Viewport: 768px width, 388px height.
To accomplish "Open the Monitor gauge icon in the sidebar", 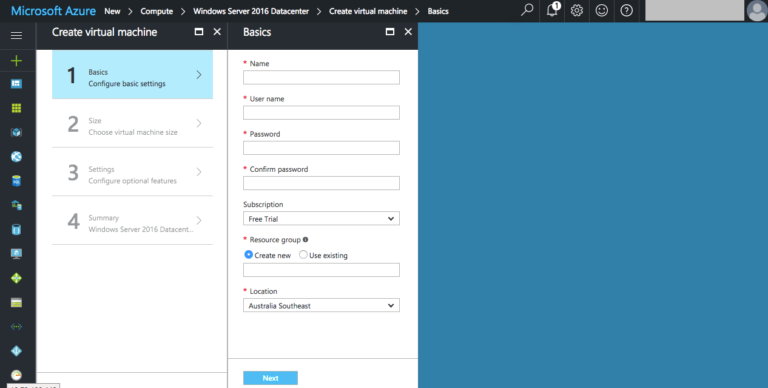I will 16,375.
